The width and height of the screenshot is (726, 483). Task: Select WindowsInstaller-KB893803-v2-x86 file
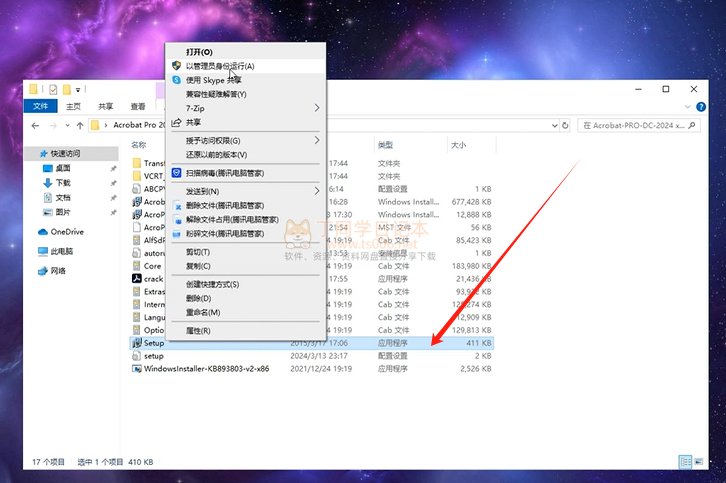207,369
